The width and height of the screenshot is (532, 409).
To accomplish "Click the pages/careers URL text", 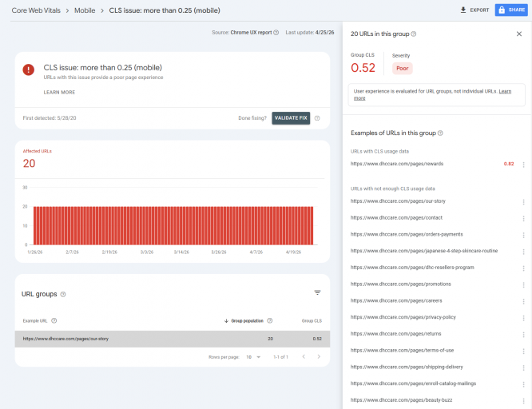I will click(396, 300).
